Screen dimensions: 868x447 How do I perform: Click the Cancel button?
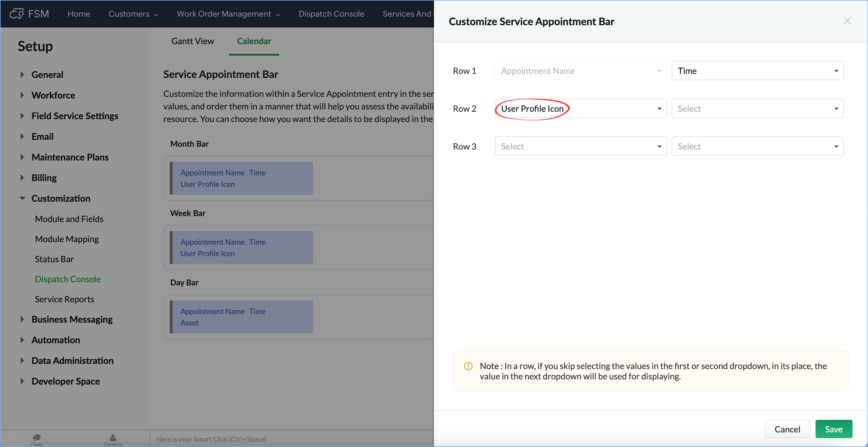(787, 429)
